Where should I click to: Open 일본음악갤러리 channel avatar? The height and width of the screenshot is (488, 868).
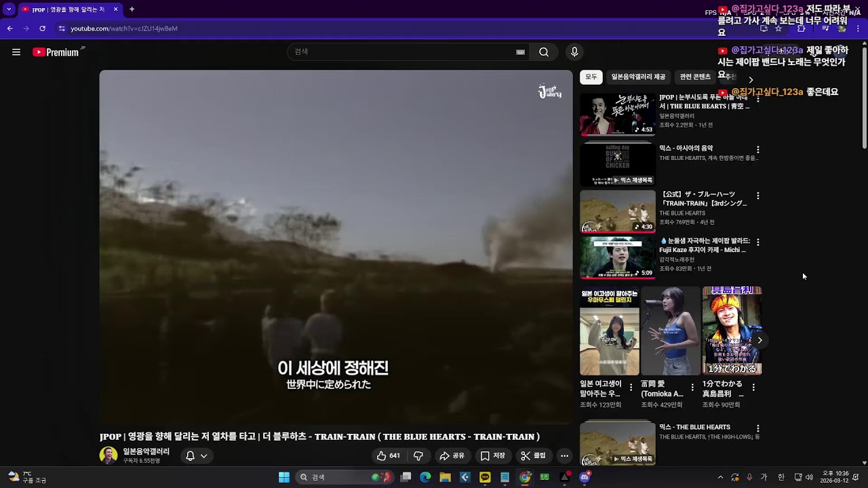[108, 455]
